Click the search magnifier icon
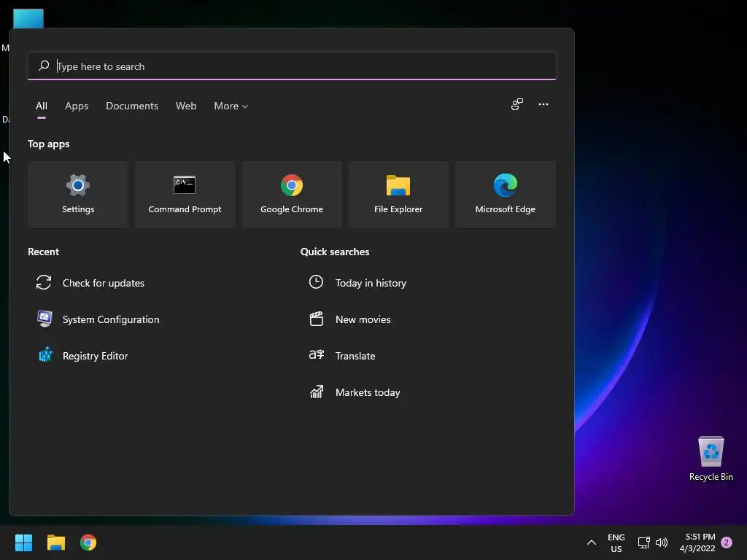The width and height of the screenshot is (747, 560). coord(44,66)
